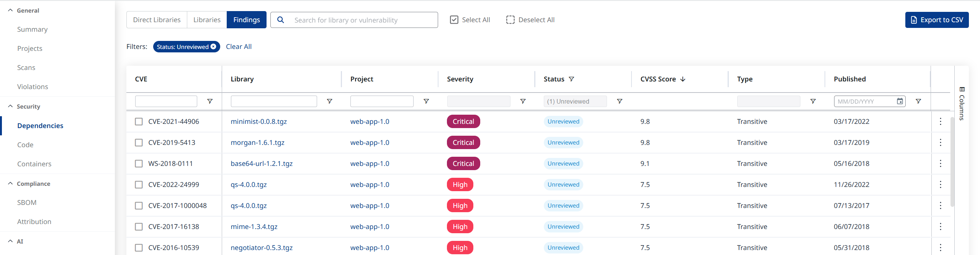Open the calendar picker in Published filter
The width and height of the screenshot is (980, 255).
pyautogui.click(x=900, y=101)
